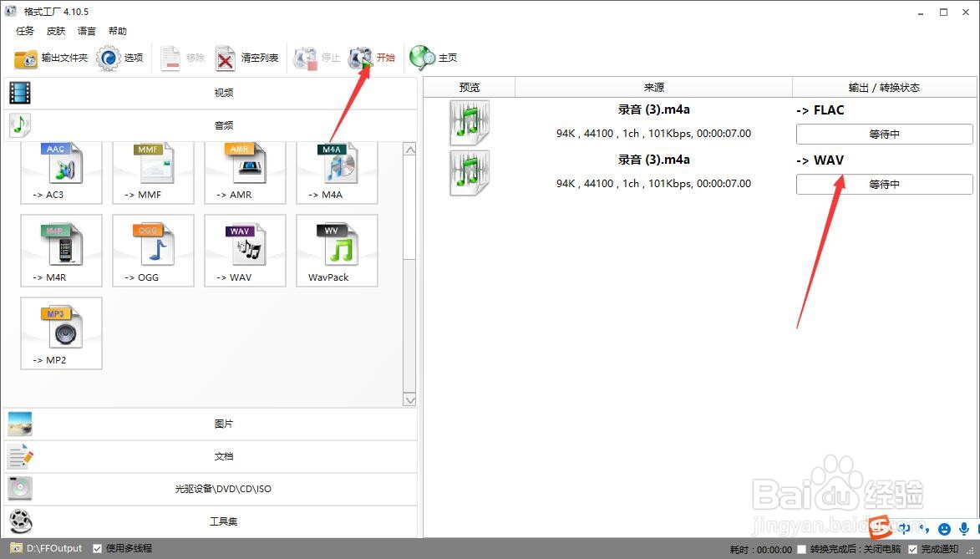980x559 pixels.
Task: Click the -> WAV output label in task list
Action: (x=820, y=160)
